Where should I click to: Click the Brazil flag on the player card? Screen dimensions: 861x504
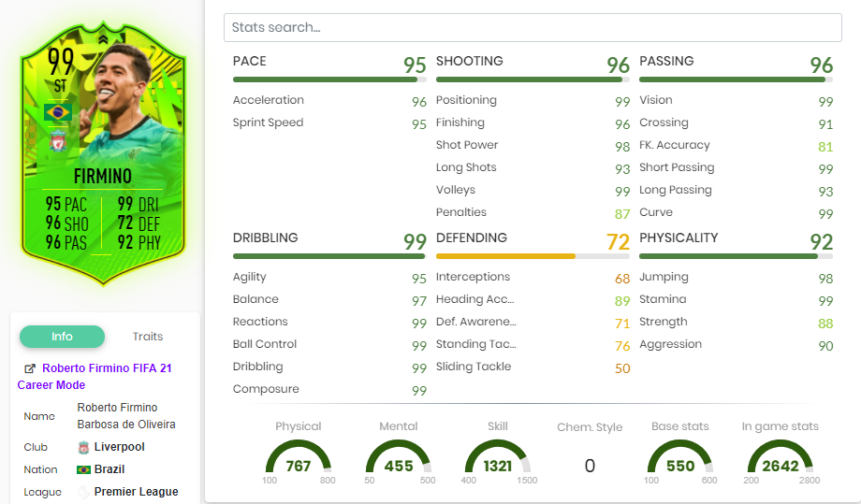click(58, 113)
